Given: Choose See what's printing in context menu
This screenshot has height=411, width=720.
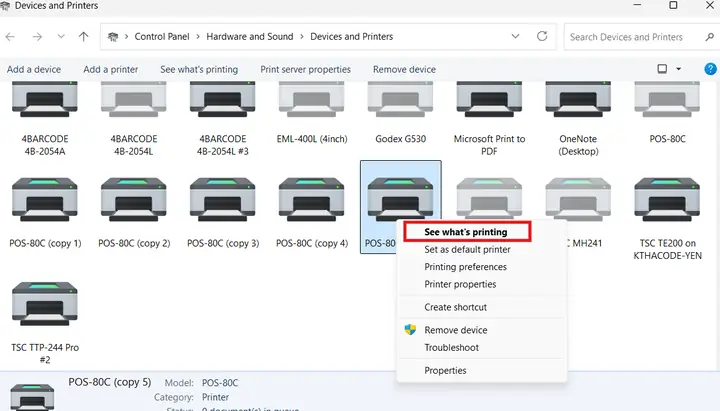Looking at the screenshot, I should [467, 232].
